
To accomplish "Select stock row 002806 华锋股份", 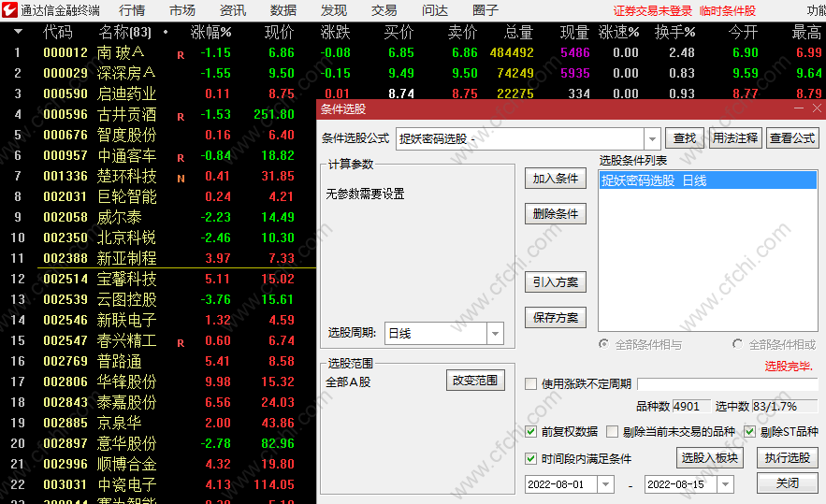I will (158, 382).
